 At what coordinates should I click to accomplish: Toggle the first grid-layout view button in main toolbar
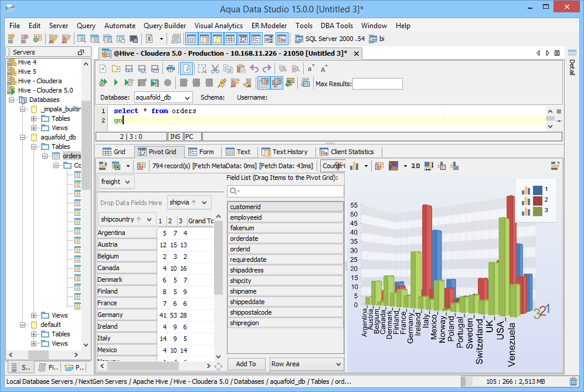191,39
